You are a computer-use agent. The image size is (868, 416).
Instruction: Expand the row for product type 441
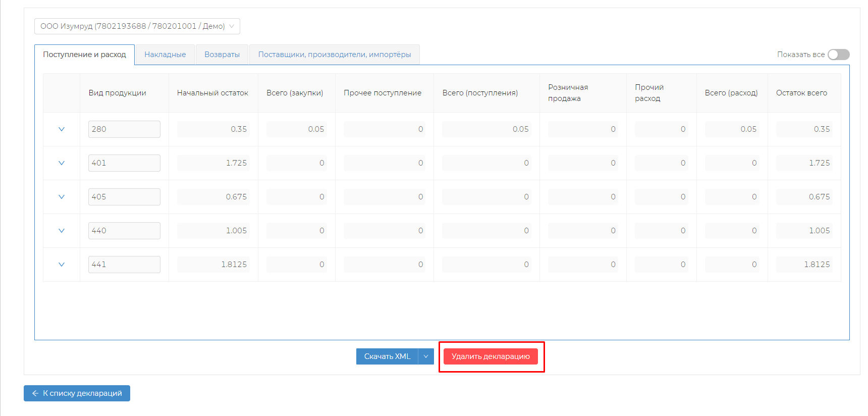tap(62, 265)
